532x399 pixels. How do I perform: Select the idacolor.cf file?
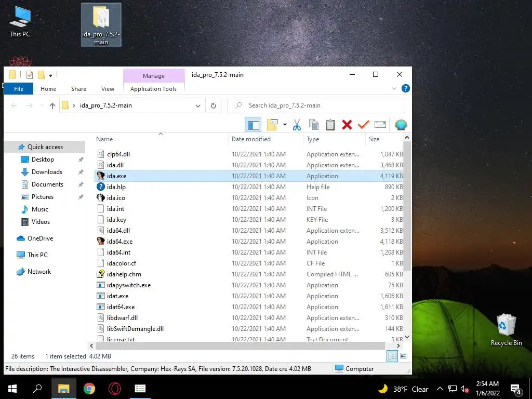122,263
